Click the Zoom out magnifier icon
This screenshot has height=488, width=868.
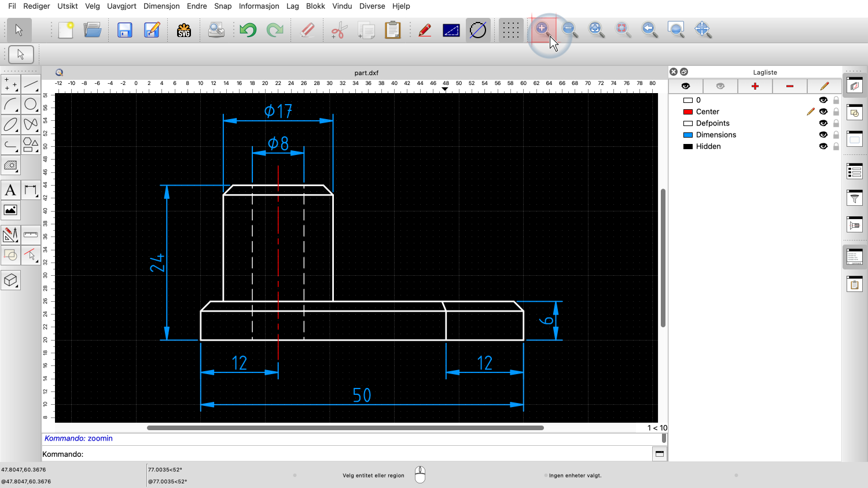click(569, 30)
